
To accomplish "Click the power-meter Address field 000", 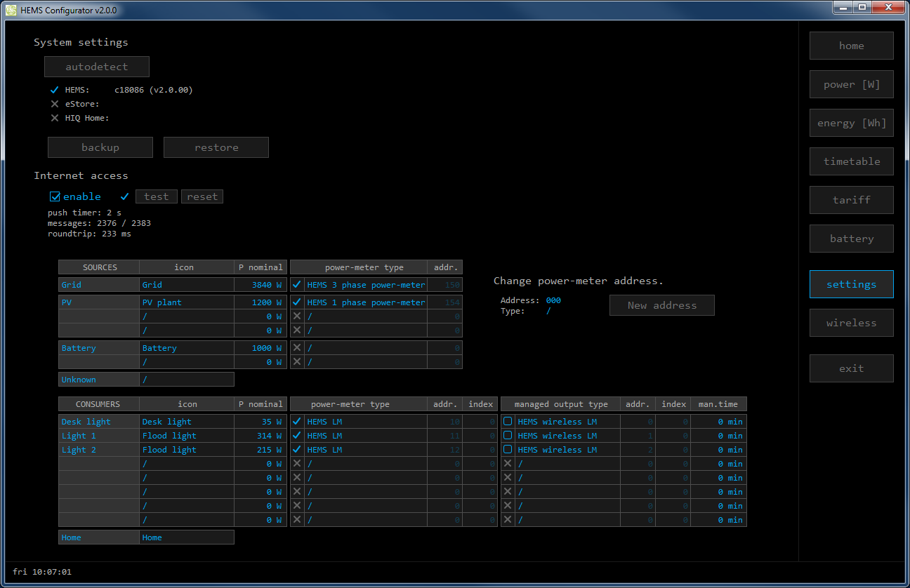I will [553, 300].
